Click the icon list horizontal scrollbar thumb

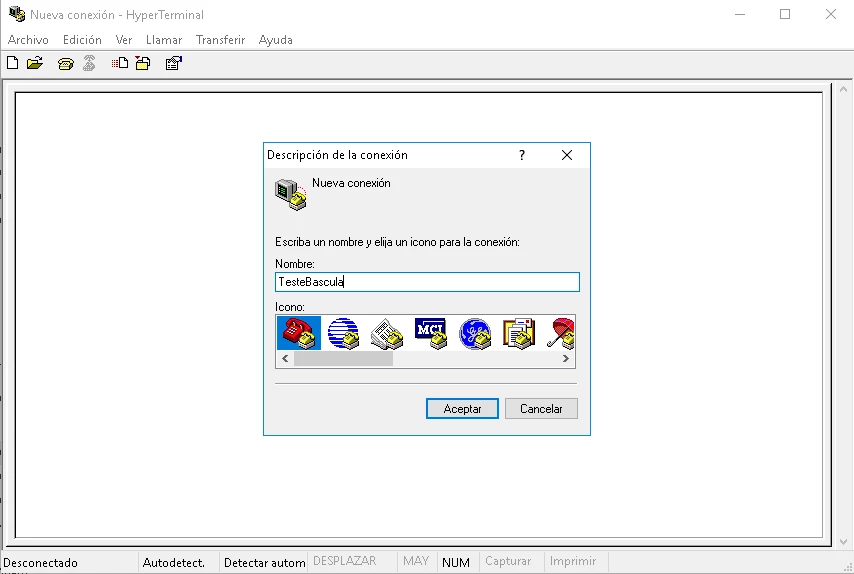pos(343,358)
